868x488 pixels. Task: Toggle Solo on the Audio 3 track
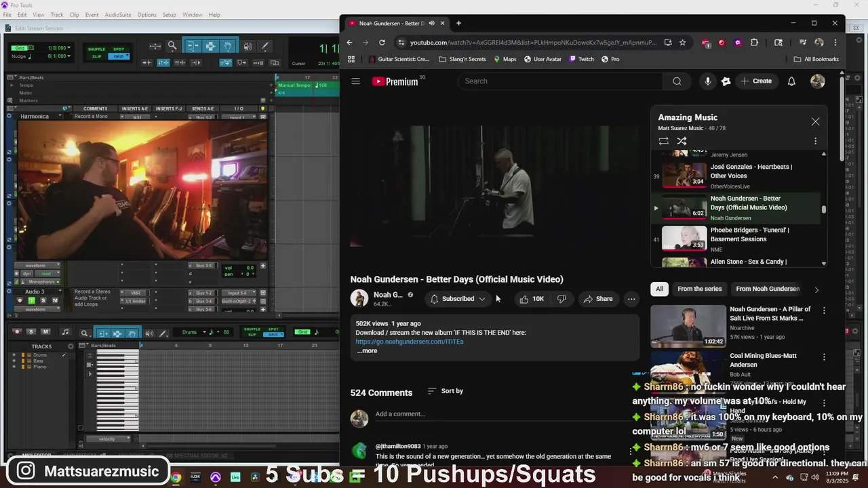43,300
